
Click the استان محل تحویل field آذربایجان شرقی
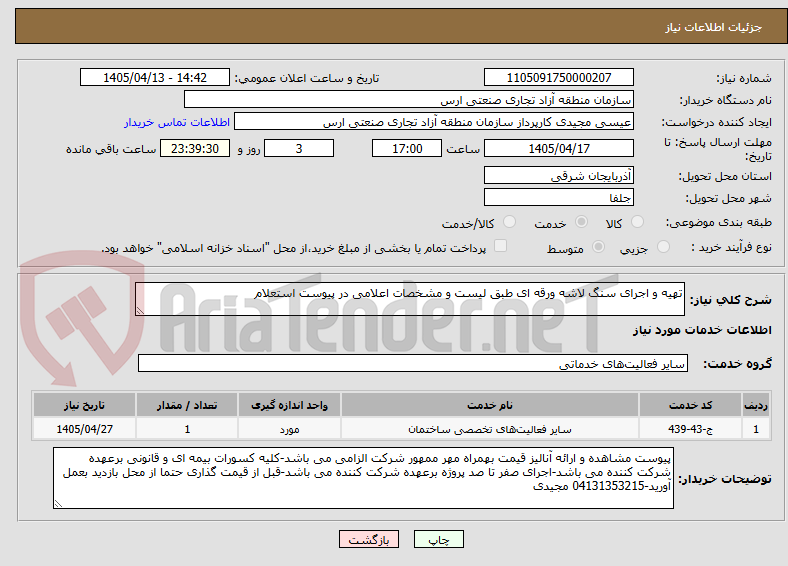(x=558, y=175)
